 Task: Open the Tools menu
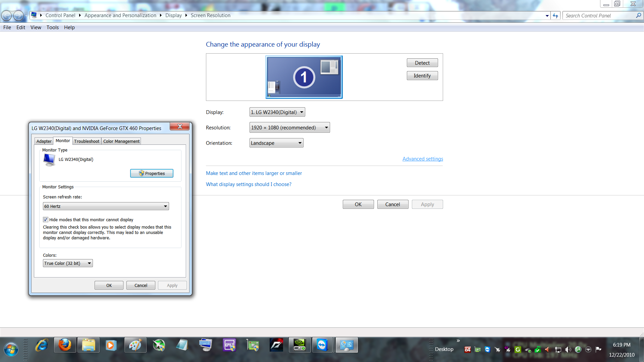click(x=53, y=27)
